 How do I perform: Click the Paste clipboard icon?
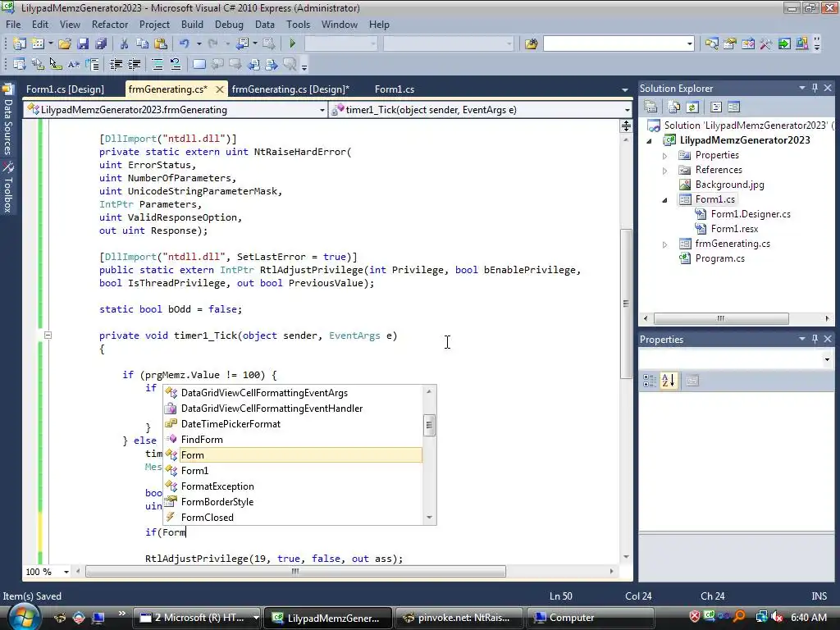pyautogui.click(x=160, y=43)
